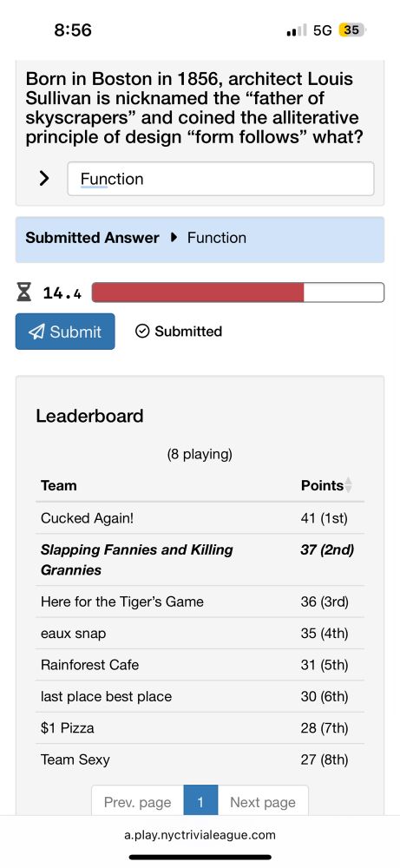Screen dimensions: 400x868
Task: Sort leaderboard by Points arrows
Action: coord(348,485)
